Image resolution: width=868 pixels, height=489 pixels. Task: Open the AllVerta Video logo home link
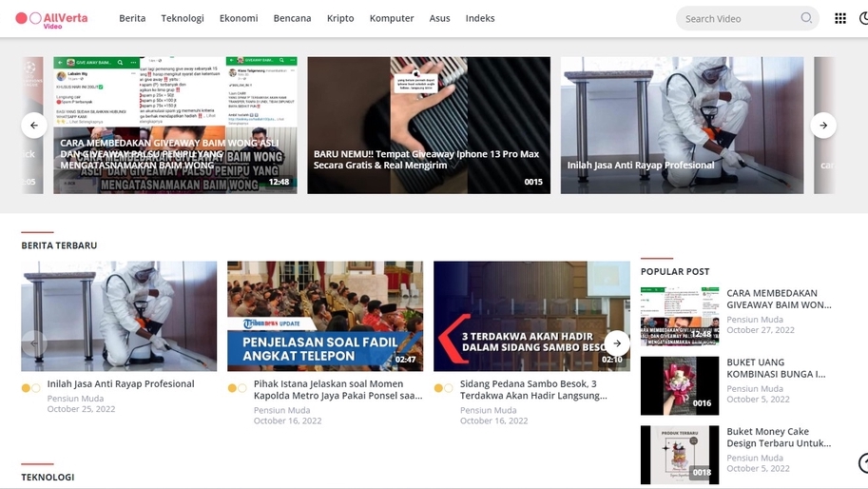pyautogui.click(x=51, y=19)
